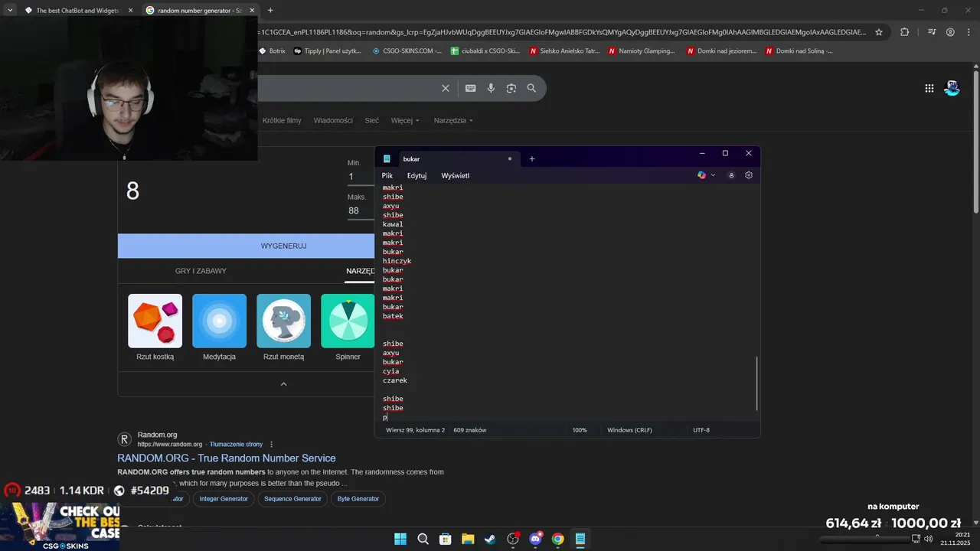980x551 pixels.
Task: Open the Google account avatar
Action: tap(952, 88)
